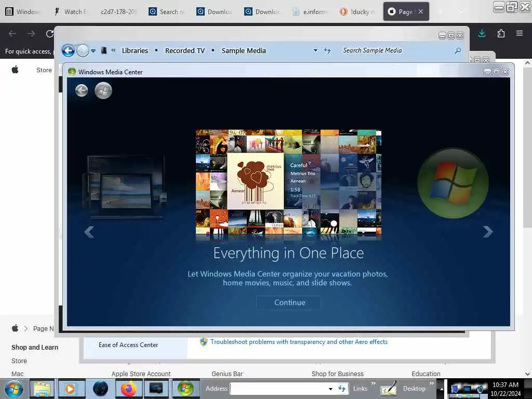This screenshot has width=532, height=399.
Task: Click the taskbar Address input field
Action: coord(278,389)
